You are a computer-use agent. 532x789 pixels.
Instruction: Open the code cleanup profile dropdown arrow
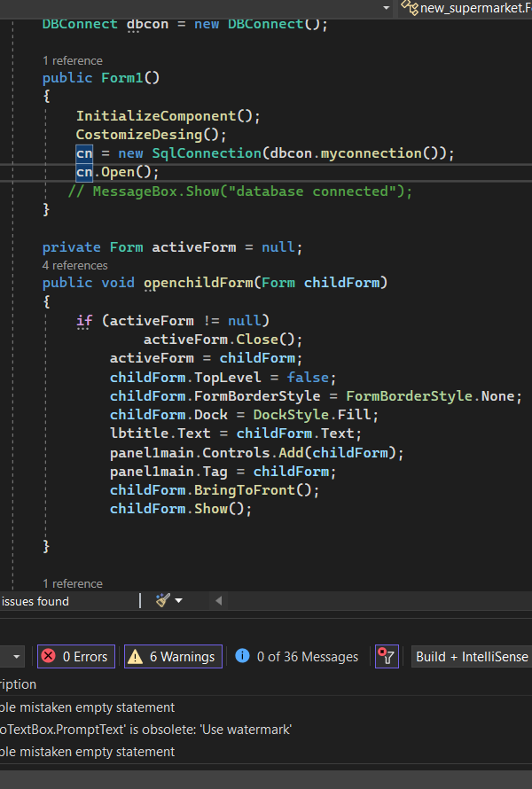click(179, 601)
